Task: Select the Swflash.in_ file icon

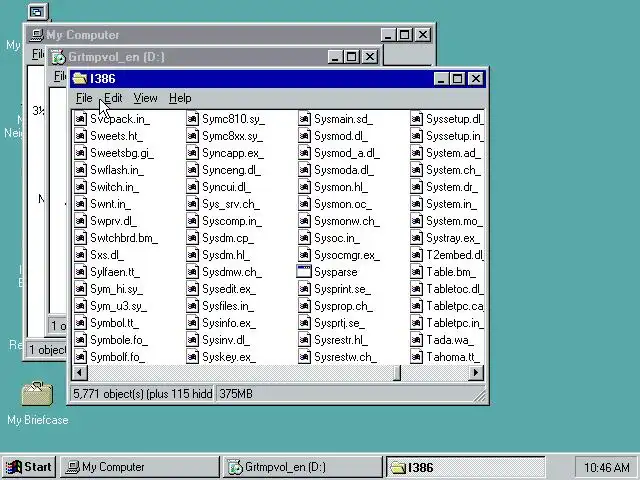Action: point(80,170)
